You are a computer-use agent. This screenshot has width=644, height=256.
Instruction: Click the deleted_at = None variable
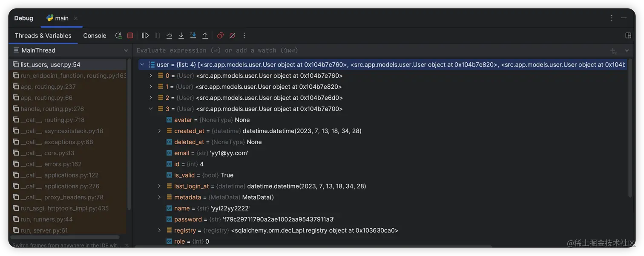pyautogui.click(x=214, y=142)
